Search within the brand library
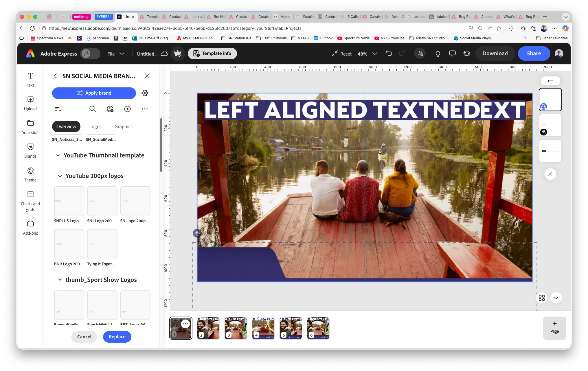The height and width of the screenshot is (371, 588). tap(93, 109)
